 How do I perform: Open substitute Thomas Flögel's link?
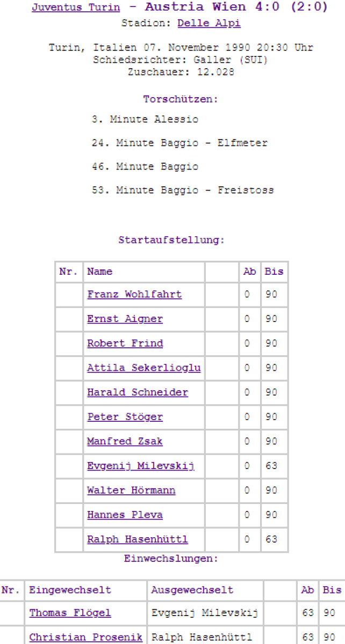(70, 613)
